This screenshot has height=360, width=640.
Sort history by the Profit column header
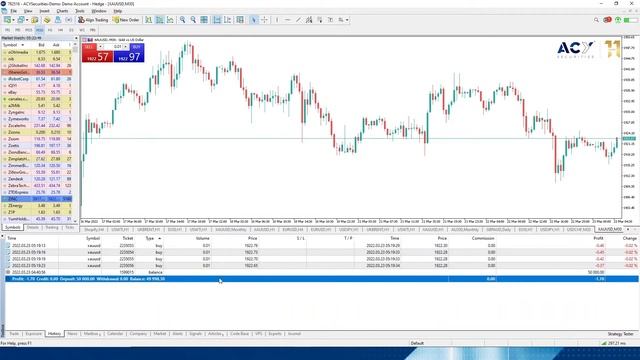coord(598,238)
